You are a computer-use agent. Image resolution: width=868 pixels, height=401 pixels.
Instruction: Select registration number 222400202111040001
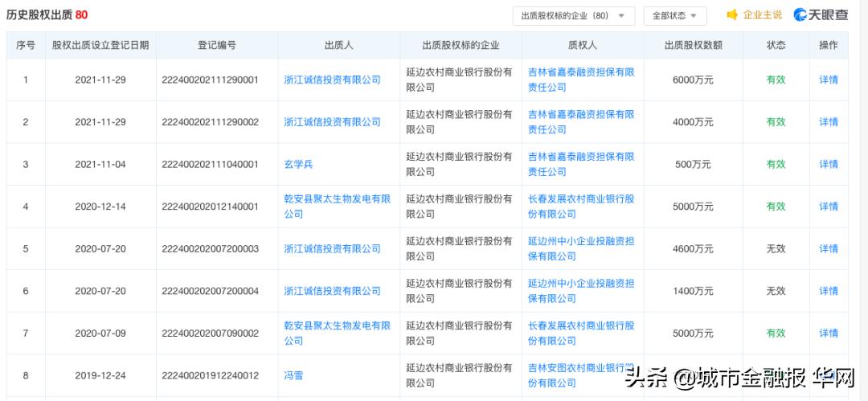pyautogui.click(x=211, y=164)
